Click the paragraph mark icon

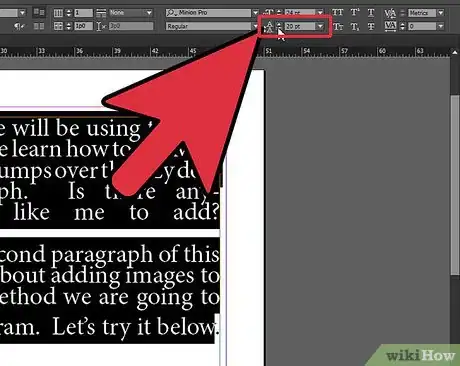tap(18, 26)
